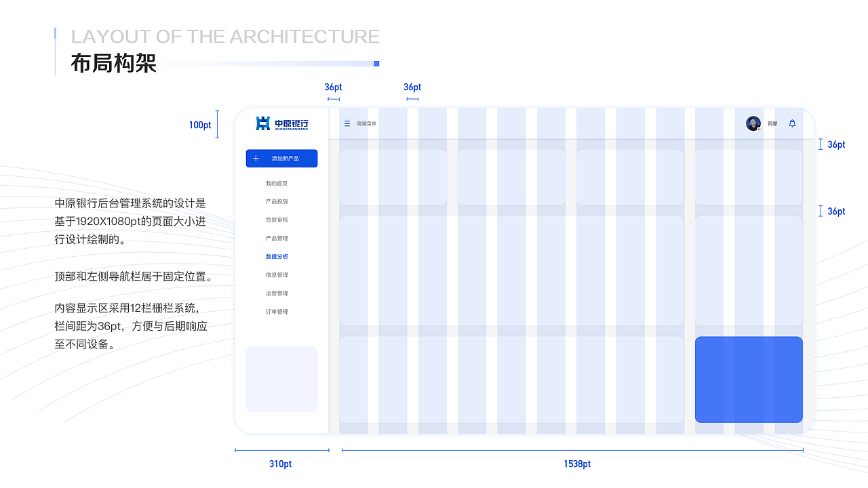868x488 pixels.
Task: Open 信息管理 in sidebar
Action: pyautogui.click(x=277, y=275)
